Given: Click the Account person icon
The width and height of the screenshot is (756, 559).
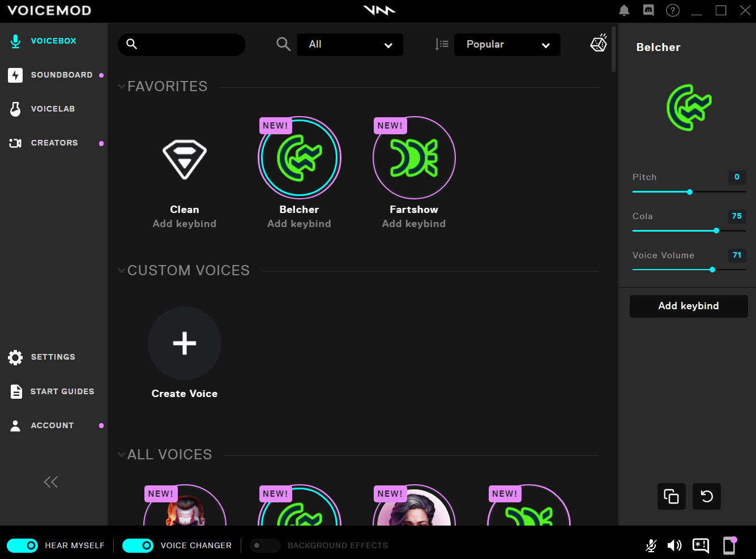Looking at the screenshot, I should [15, 425].
